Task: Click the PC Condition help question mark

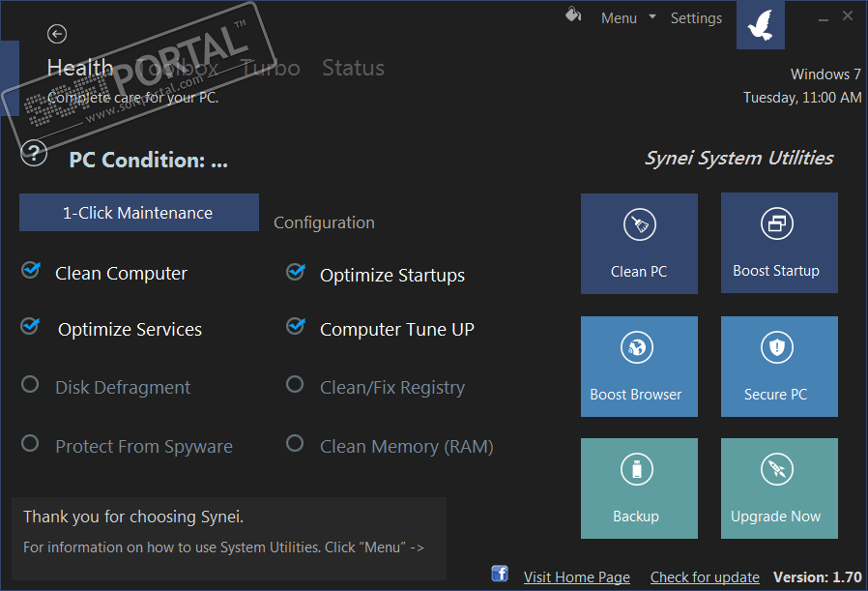Action: click(x=34, y=153)
